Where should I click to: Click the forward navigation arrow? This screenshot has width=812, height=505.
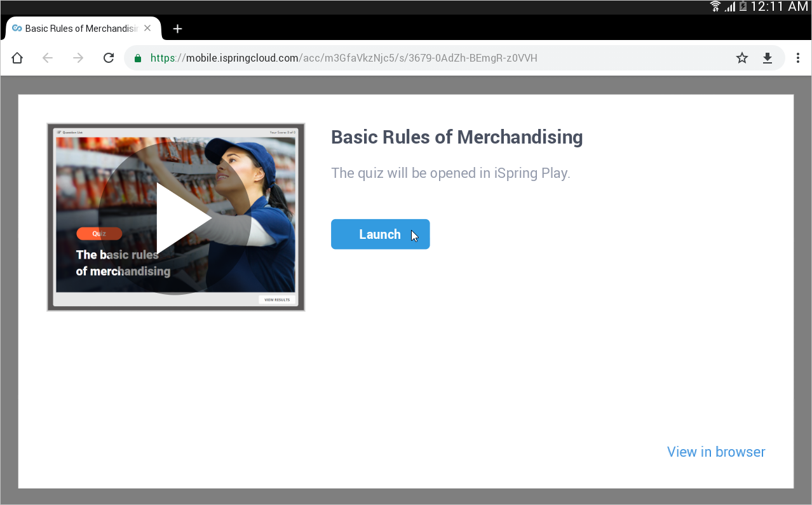tap(78, 58)
